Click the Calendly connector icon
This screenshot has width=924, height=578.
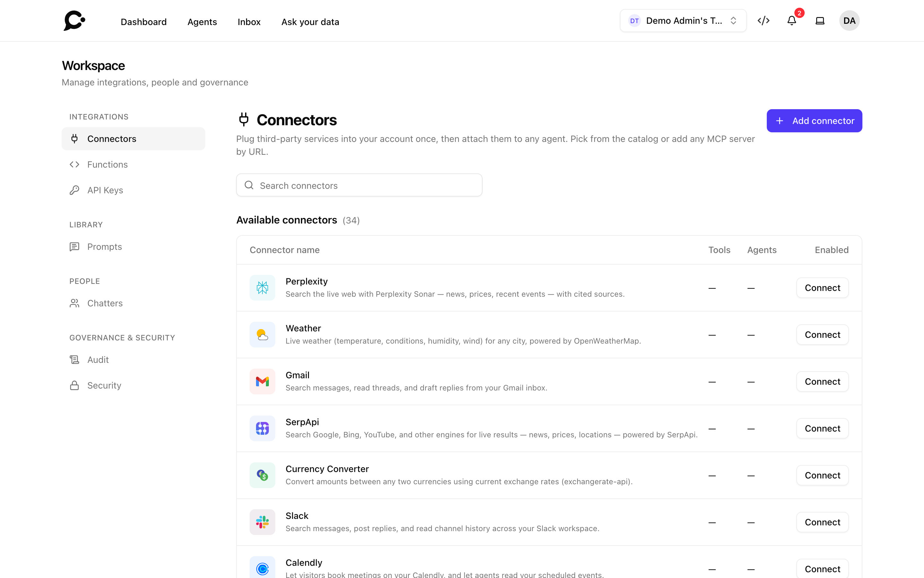[x=262, y=568]
